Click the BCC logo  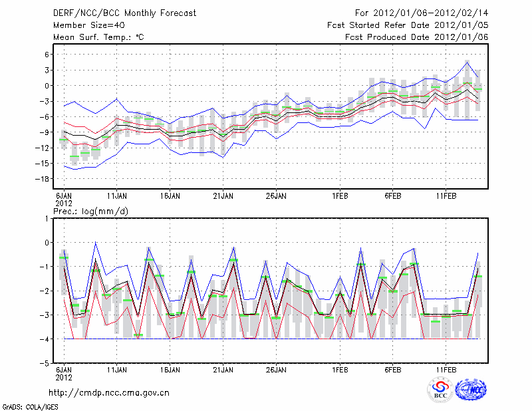(x=440, y=390)
